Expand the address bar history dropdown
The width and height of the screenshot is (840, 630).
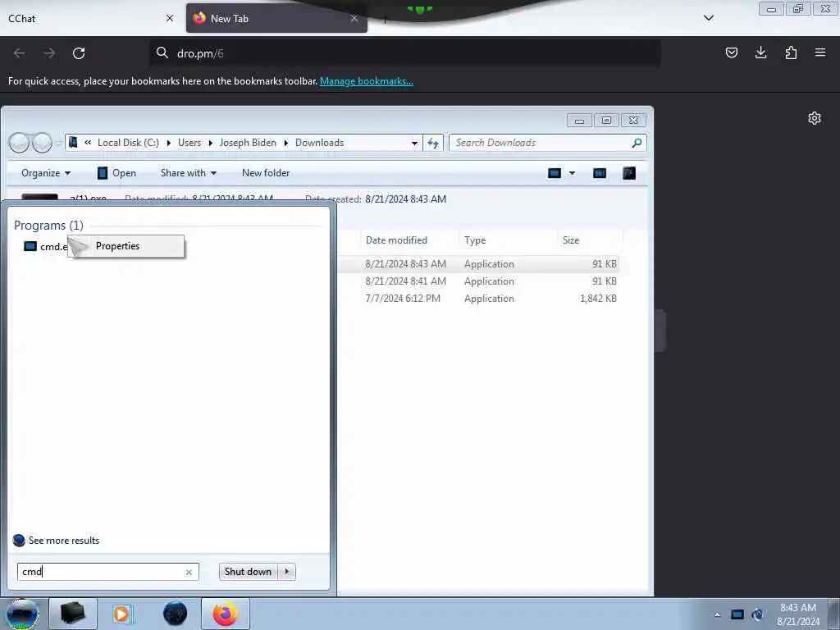[x=414, y=143]
